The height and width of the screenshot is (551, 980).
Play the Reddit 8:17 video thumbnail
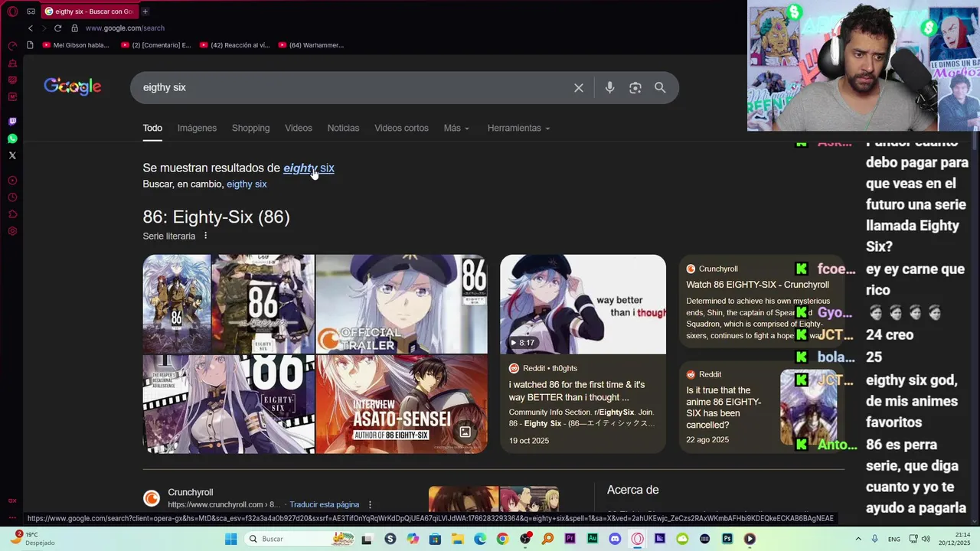[583, 305]
